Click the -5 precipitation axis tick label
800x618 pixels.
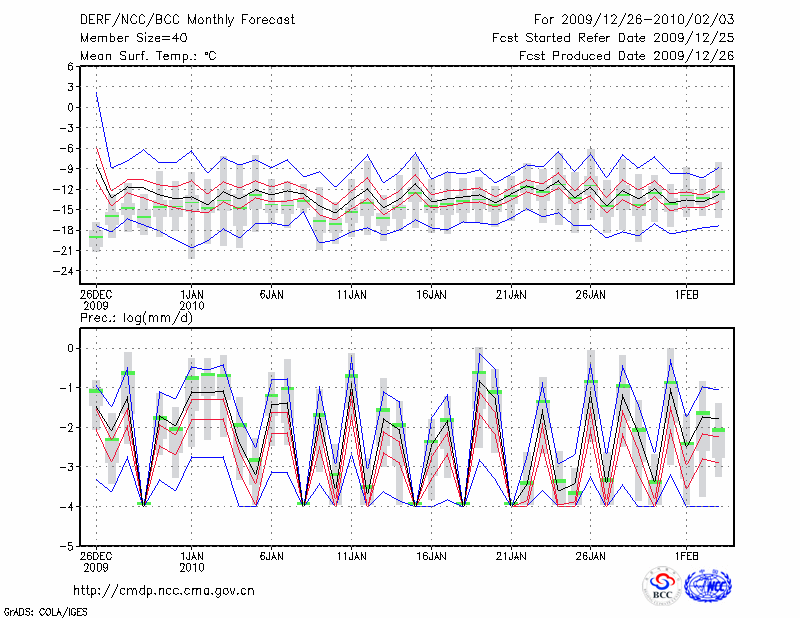(x=67, y=547)
